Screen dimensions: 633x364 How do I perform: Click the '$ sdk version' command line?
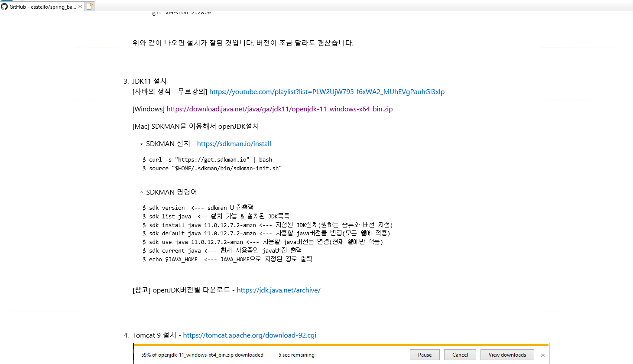(198, 208)
